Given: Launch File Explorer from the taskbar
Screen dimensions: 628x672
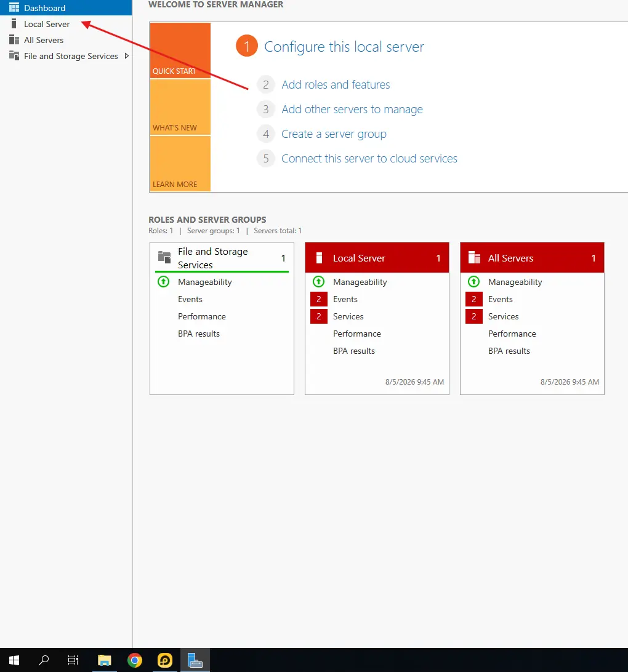Looking at the screenshot, I should [x=104, y=660].
